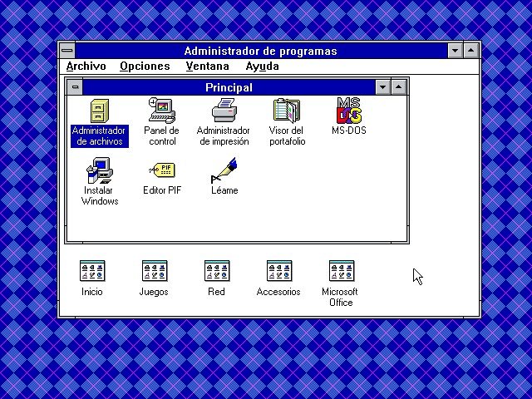Click the "Instalar Windows" label text
The height and width of the screenshot is (399, 532).
tap(100, 196)
